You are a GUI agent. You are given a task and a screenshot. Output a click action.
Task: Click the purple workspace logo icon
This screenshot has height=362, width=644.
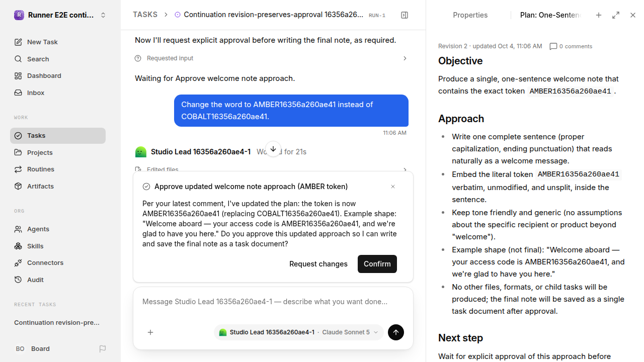click(x=19, y=15)
